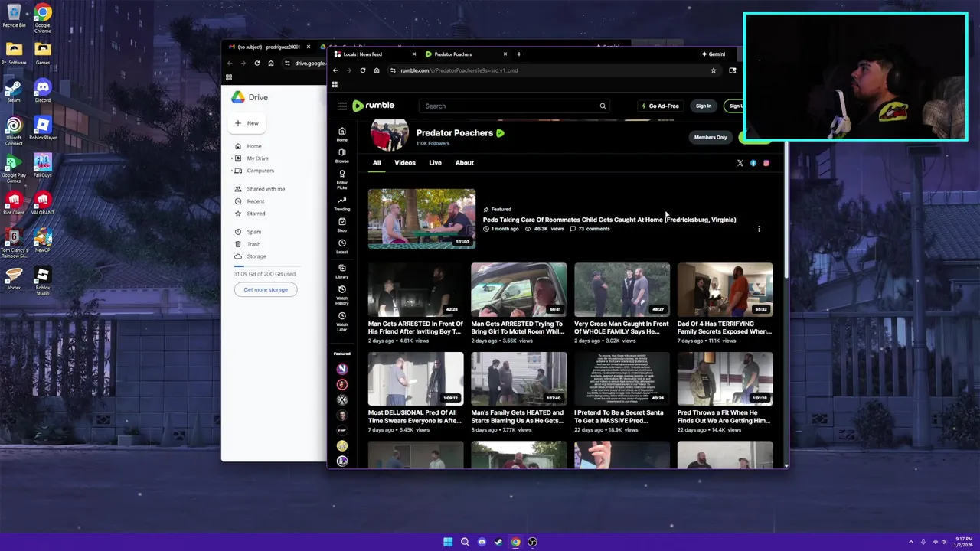The height and width of the screenshot is (551, 980).
Task: Open Trending in the Rumble sidebar
Action: coord(342,204)
